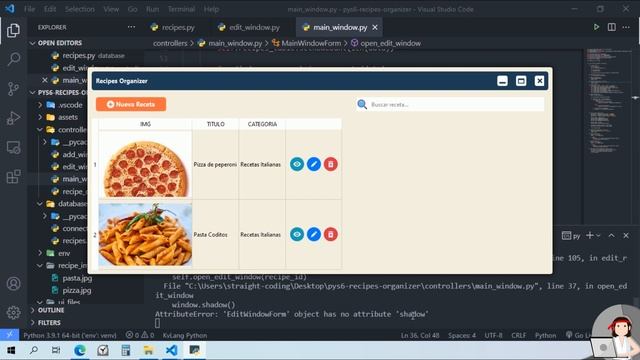
Task: Run the Python file with play icon
Action: [x=596, y=27]
